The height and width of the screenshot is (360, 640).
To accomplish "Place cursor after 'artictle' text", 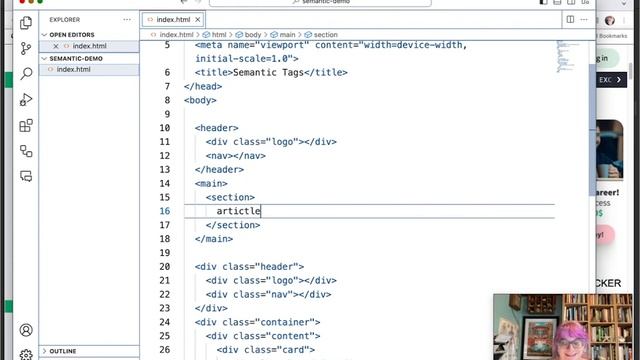I will click(x=260, y=211).
